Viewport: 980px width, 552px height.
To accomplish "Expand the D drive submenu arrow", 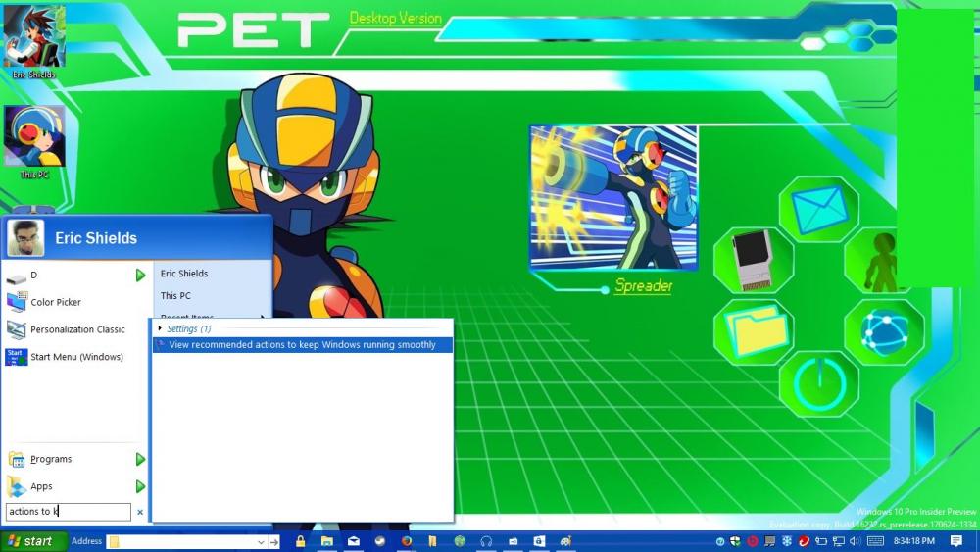I will pos(140,276).
